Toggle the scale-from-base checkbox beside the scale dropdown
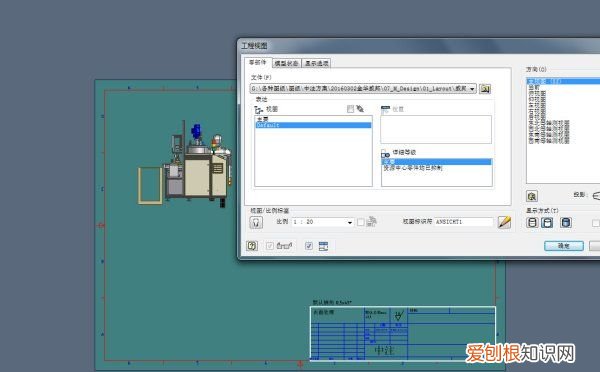The width and height of the screenshot is (600, 372). [x=360, y=222]
